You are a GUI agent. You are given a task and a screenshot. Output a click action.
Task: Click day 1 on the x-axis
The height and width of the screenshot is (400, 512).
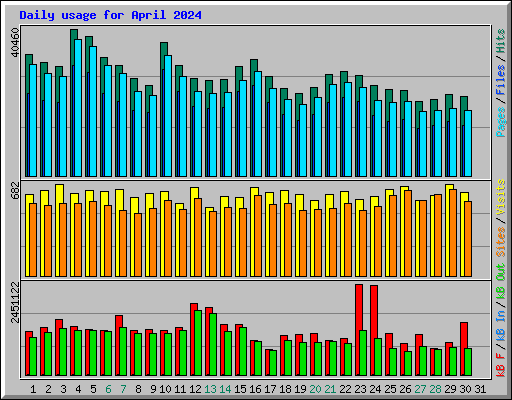point(33,389)
